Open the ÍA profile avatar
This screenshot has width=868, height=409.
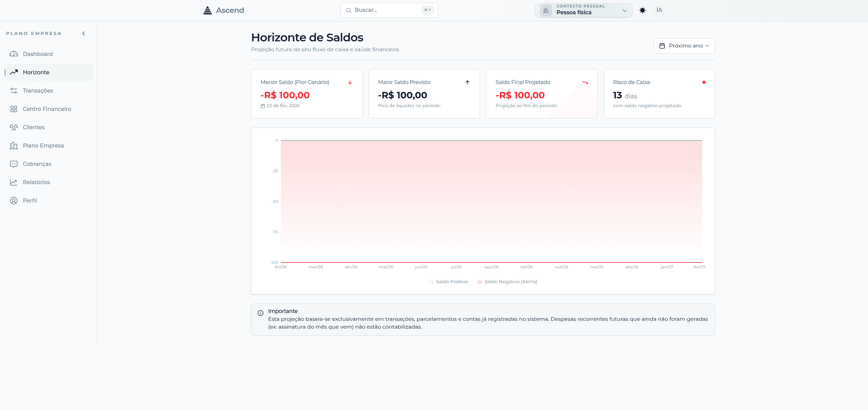pos(659,10)
